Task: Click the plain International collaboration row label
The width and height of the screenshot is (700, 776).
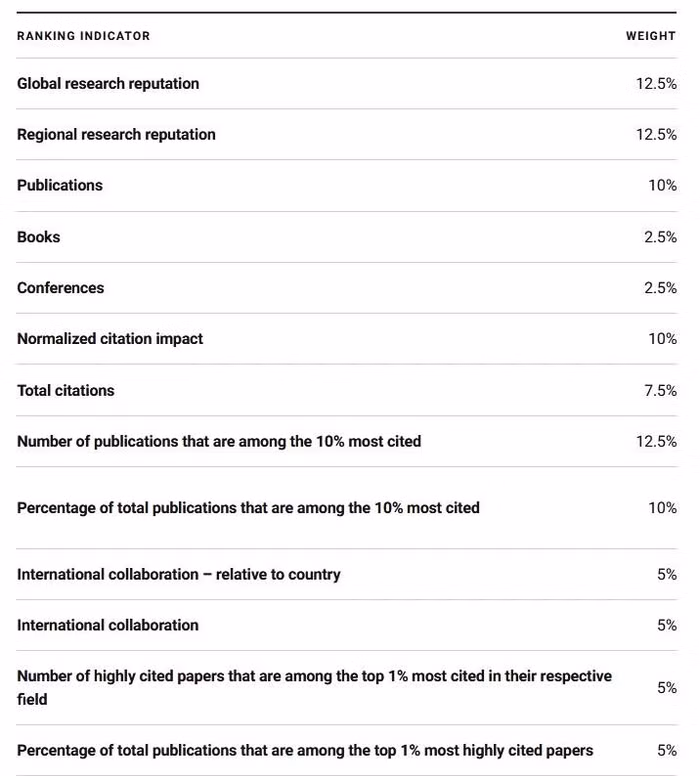Action: click(x=108, y=626)
